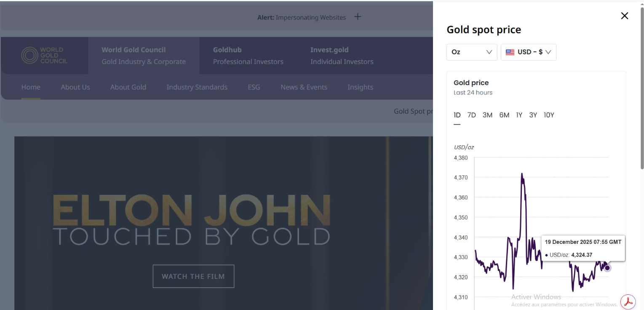Go to Goldhub Professional Investors site
644x310 pixels.
coord(248,56)
